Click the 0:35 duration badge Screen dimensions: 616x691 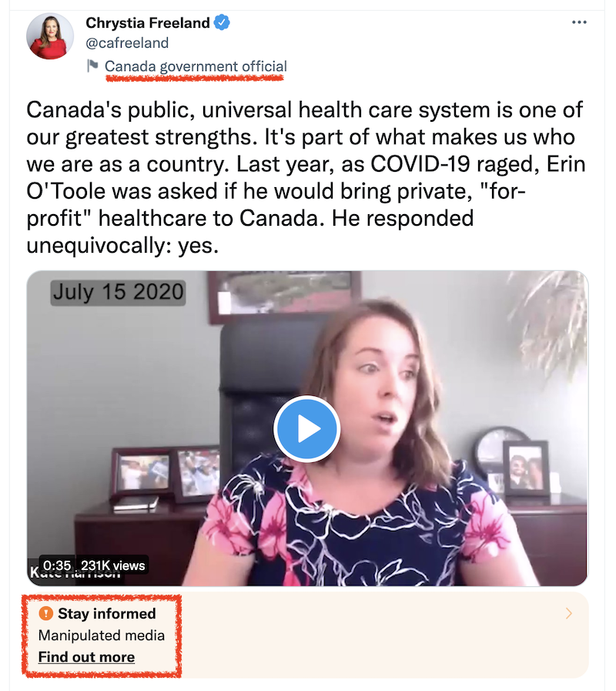[57, 565]
